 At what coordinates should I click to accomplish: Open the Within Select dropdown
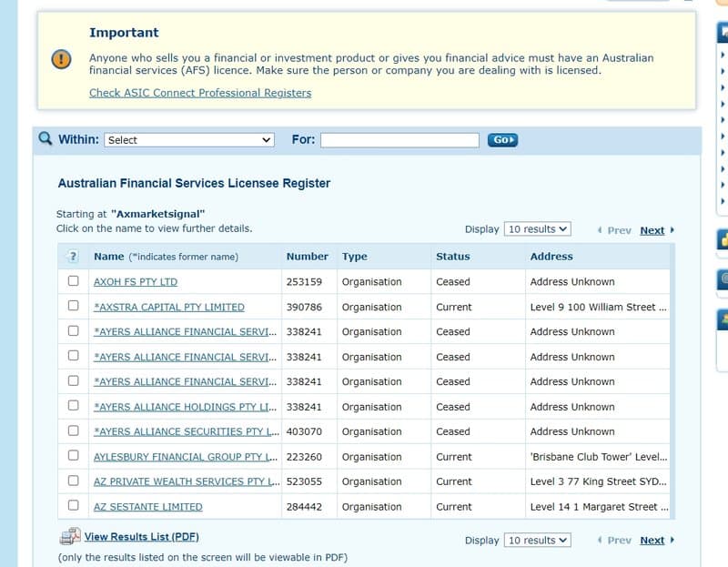tap(189, 140)
